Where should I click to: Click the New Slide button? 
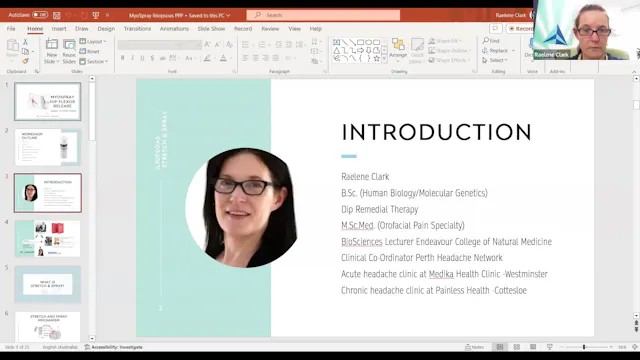click(x=51, y=51)
